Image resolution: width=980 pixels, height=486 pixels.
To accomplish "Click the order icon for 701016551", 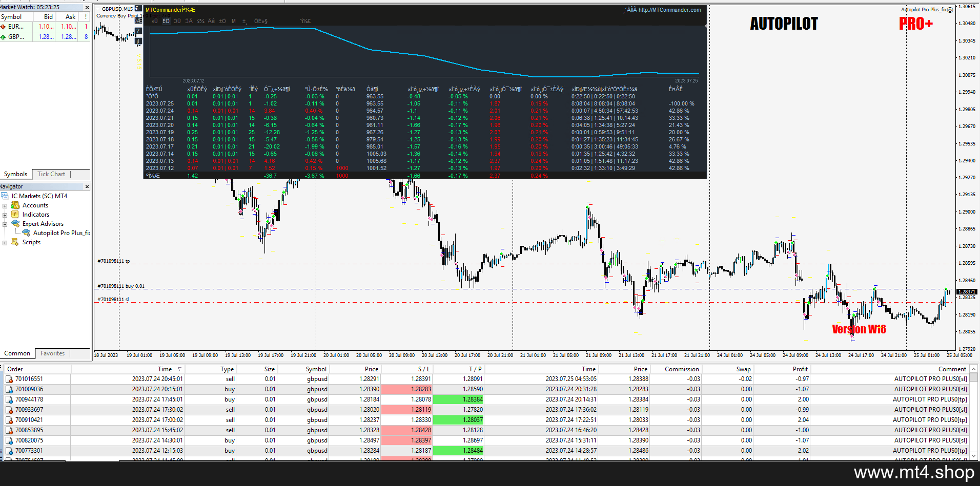I will [9, 379].
